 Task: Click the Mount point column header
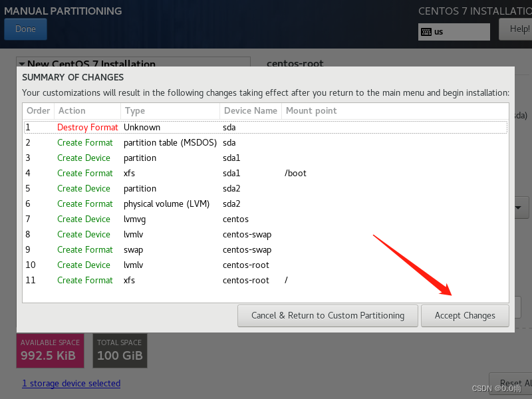[395, 111]
